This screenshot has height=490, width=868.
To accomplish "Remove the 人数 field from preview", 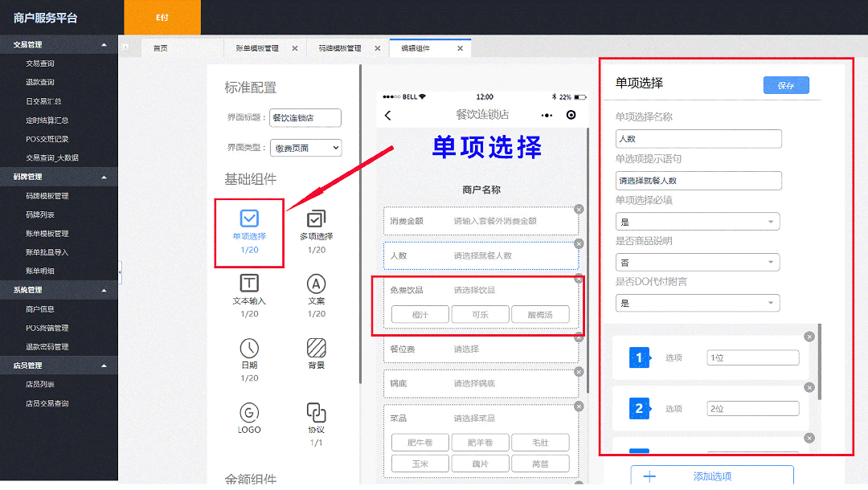I will [579, 243].
